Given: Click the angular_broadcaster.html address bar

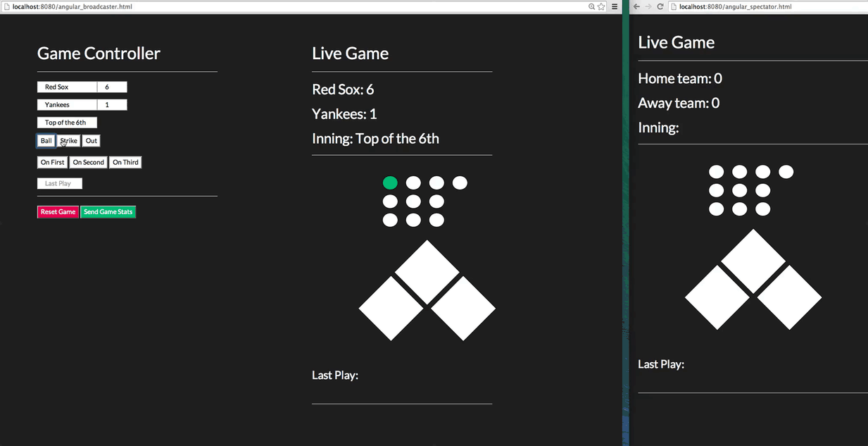Looking at the screenshot, I should 282,6.
